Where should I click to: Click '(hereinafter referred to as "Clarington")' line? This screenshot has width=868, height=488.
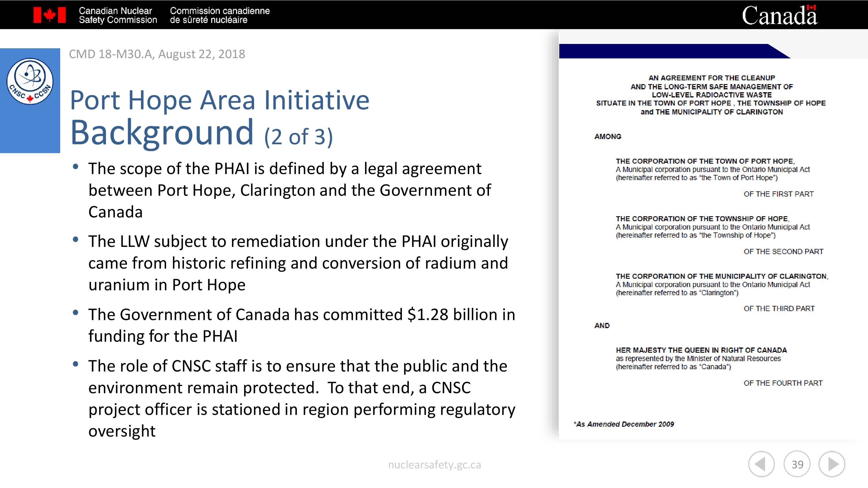(677, 293)
